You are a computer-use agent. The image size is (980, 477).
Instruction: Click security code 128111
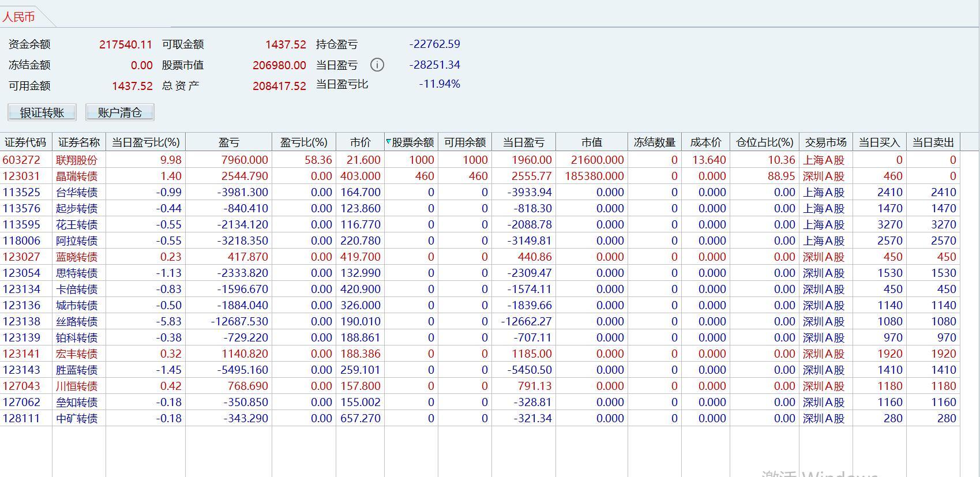pos(21,418)
